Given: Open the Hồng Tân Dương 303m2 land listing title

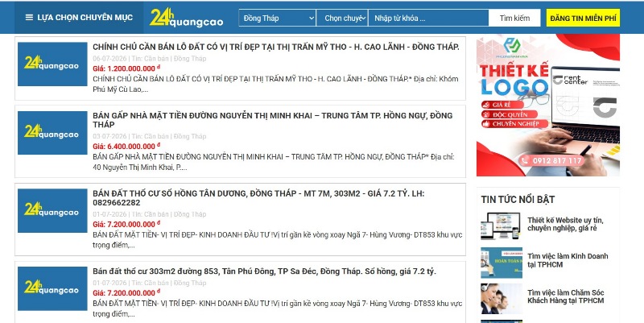Looking at the screenshot, I should (x=258, y=198).
